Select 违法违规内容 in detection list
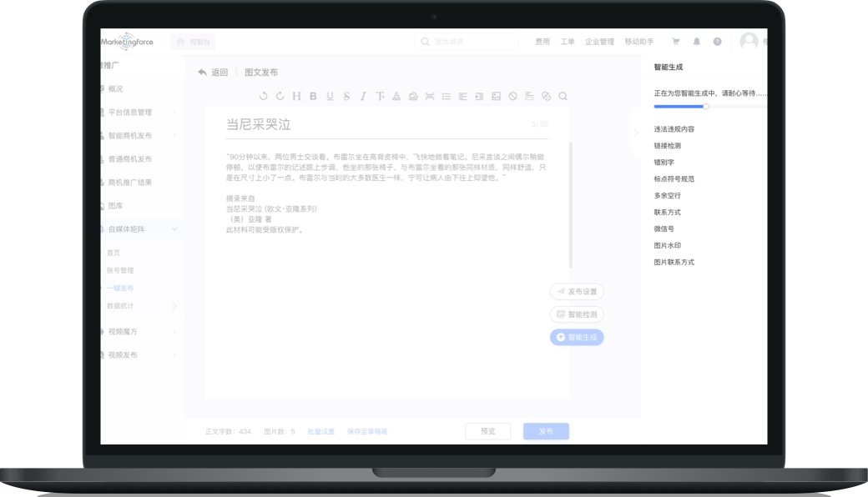 [674, 129]
